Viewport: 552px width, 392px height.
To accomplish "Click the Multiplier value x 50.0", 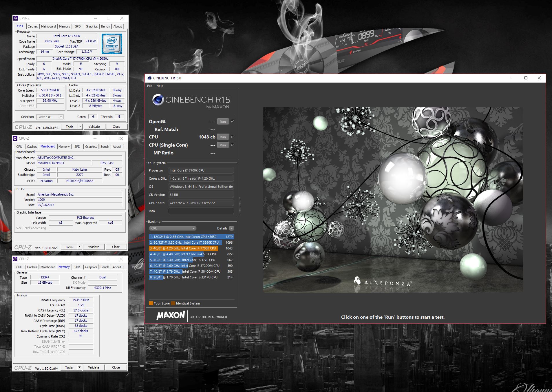I will (50, 95).
